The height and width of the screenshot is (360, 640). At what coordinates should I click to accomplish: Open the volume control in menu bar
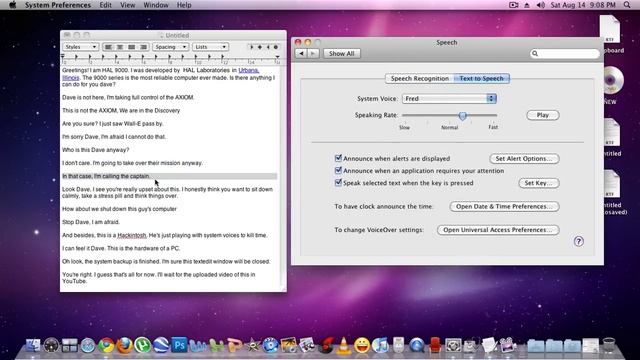click(541, 5)
